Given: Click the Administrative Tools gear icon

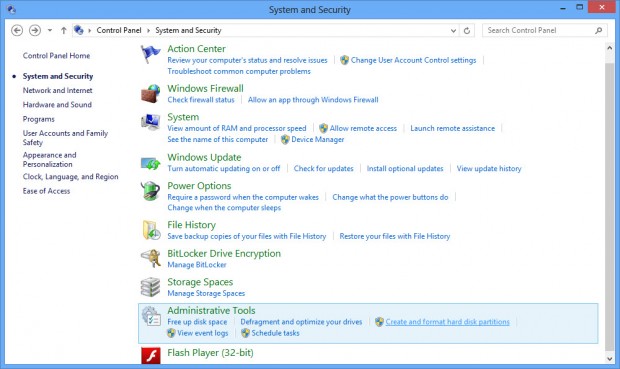Looking at the screenshot, I should [x=151, y=316].
